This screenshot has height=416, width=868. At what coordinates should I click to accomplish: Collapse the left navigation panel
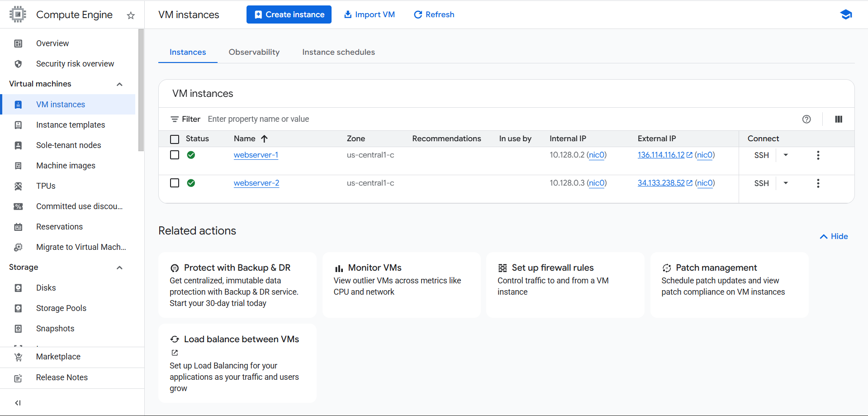click(18, 402)
